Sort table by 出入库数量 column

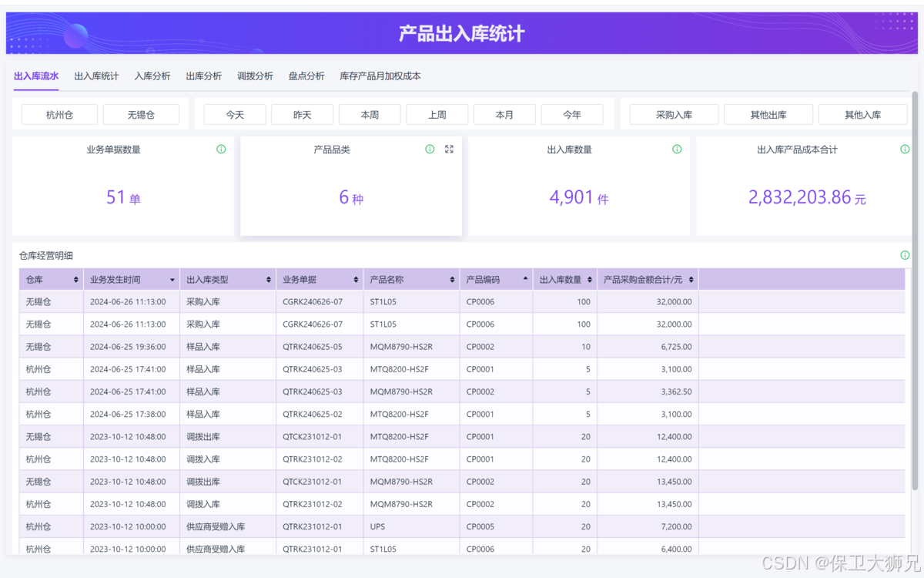[590, 280]
